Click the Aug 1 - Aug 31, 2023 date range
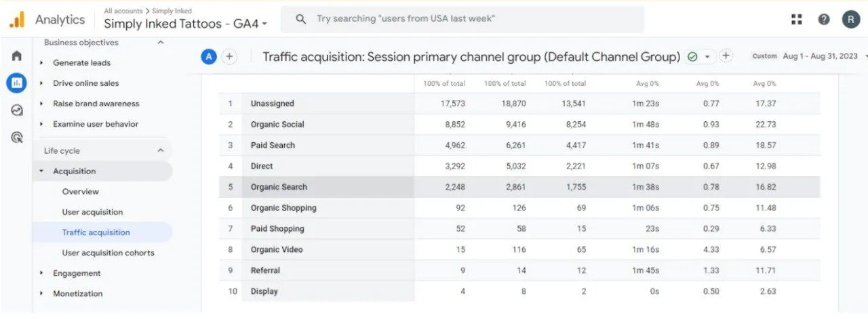The height and width of the screenshot is (319, 868). pos(819,56)
